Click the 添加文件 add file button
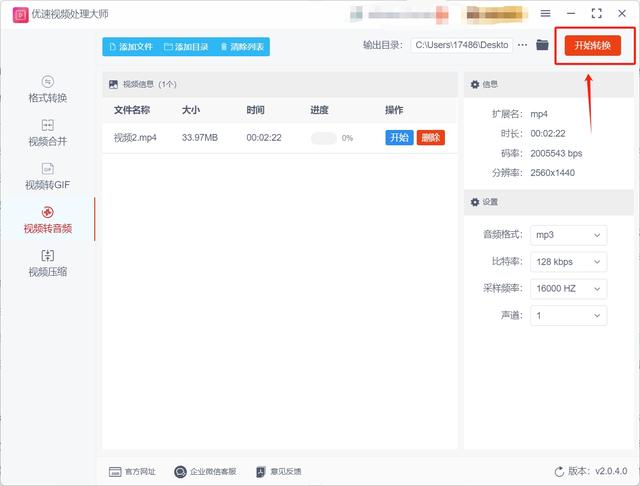 point(131,47)
